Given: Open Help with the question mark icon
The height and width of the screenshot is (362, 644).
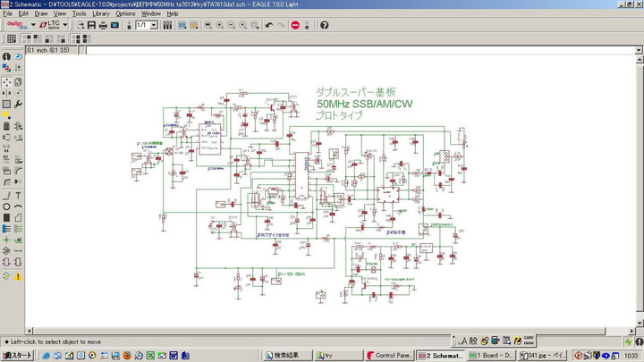Looking at the screenshot, I should (325, 25).
